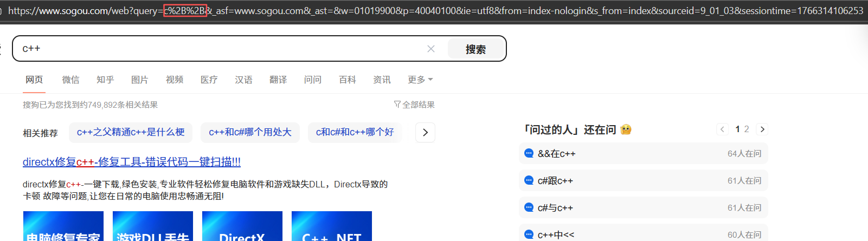This screenshot has width=868, height=241.
Task: Click 64人在问 count
Action: [x=744, y=154]
